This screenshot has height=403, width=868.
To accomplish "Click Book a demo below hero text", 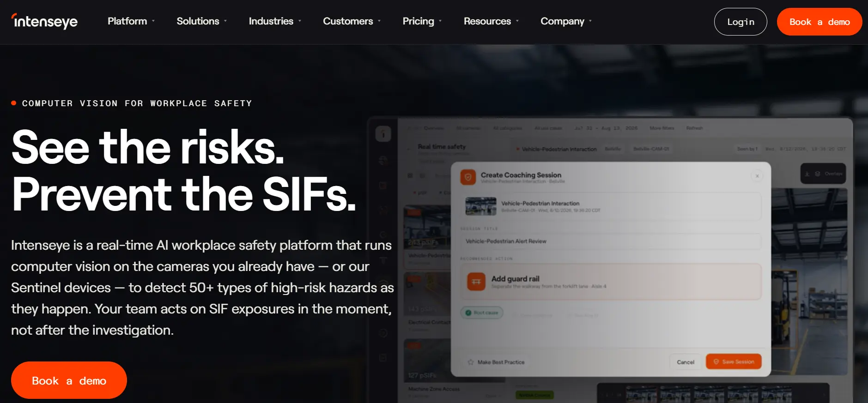I will tap(69, 380).
